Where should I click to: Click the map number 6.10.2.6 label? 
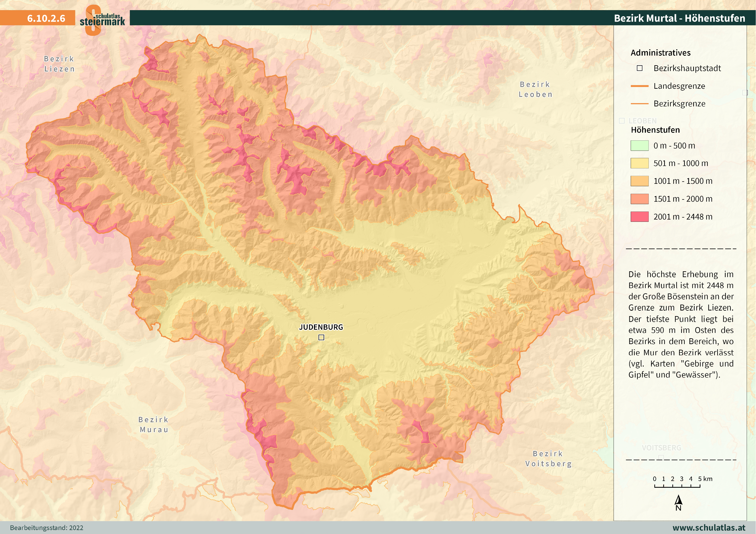click(46, 18)
